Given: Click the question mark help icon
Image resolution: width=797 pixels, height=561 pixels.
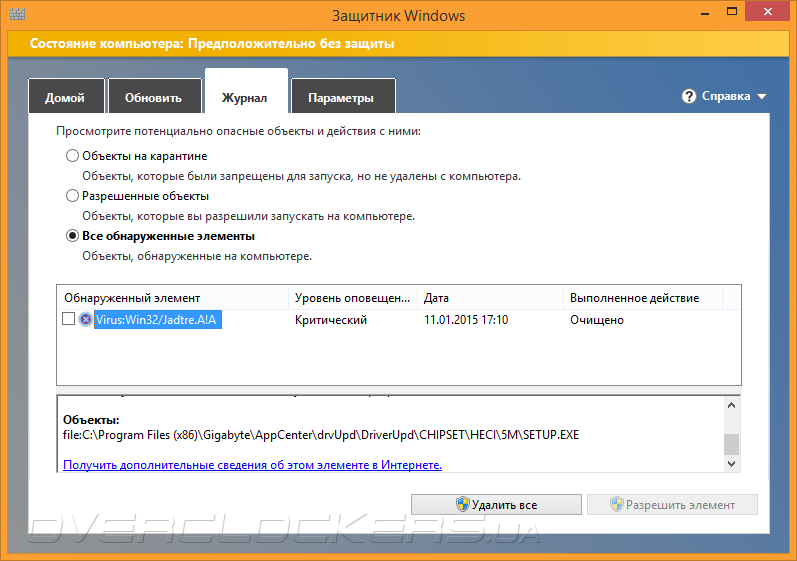Looking at the screenshot, I should click(x=689, y=96).
